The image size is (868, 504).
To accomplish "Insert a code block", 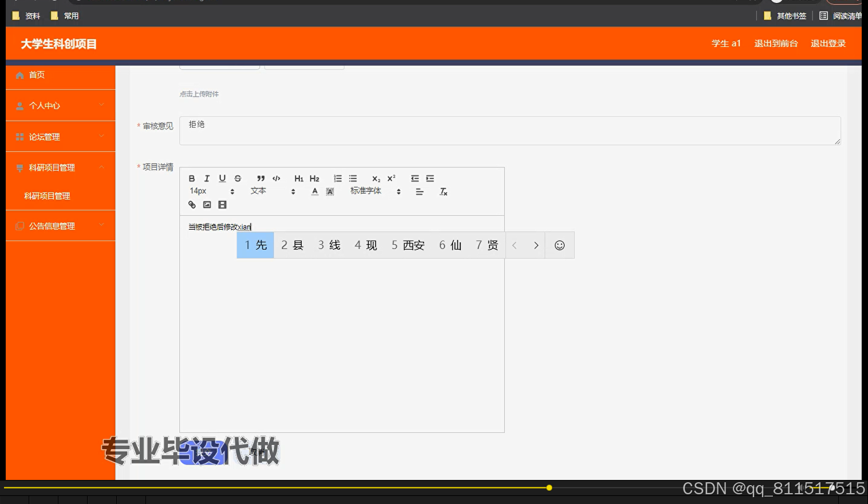I will pos(277,179).
